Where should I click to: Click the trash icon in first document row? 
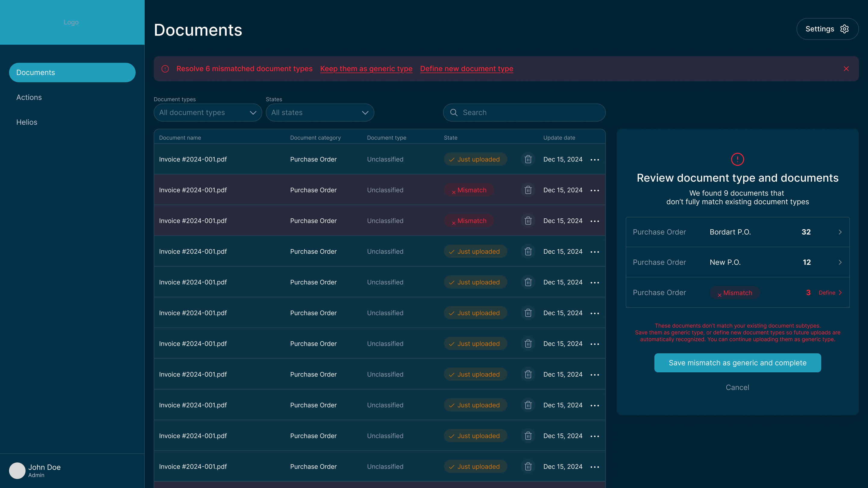click(528, 159)
